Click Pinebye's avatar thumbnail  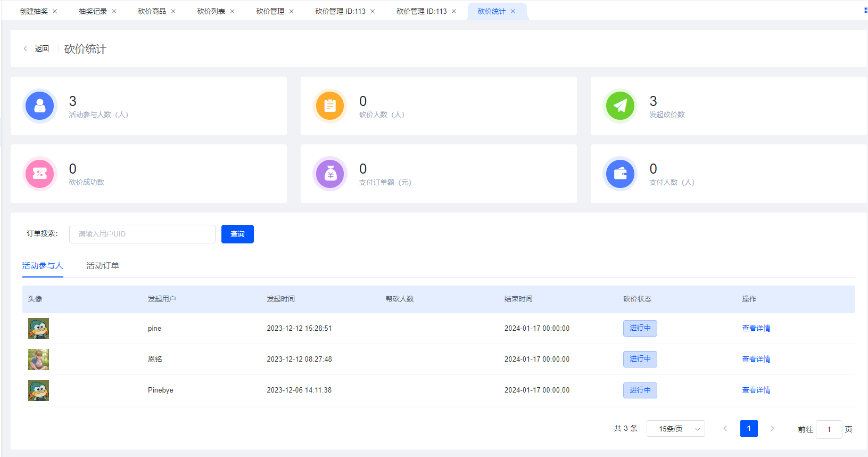coord(38,390)
